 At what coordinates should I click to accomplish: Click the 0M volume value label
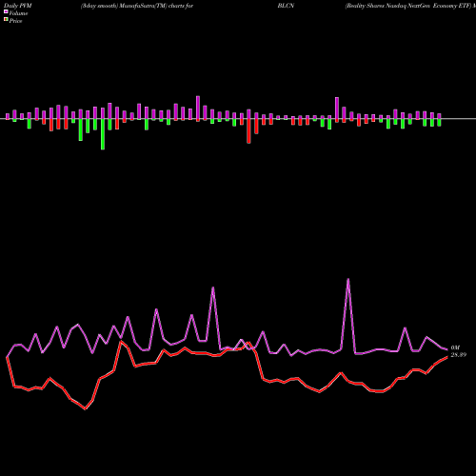click(455, 347)
